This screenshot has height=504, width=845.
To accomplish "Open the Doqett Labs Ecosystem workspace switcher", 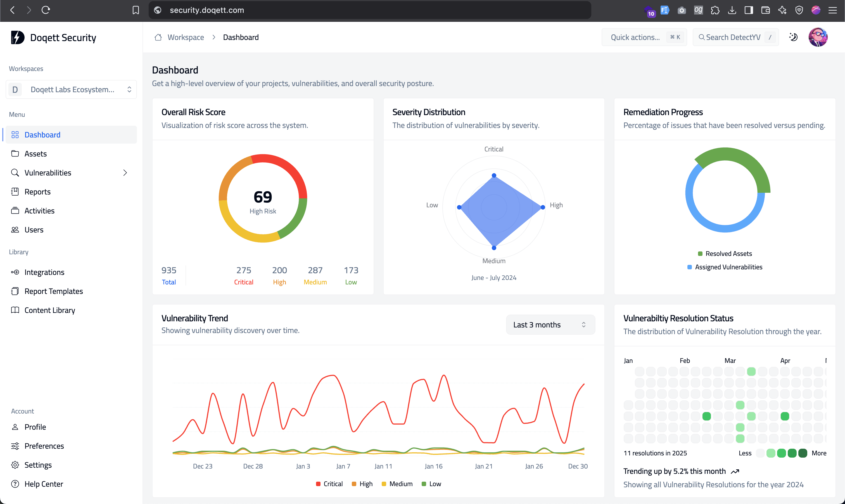I will pyautogui.click(x=71, y=89).
